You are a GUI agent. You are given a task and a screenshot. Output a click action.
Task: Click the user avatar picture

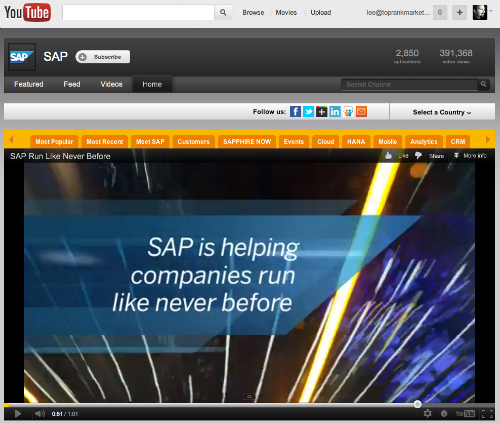480,13
